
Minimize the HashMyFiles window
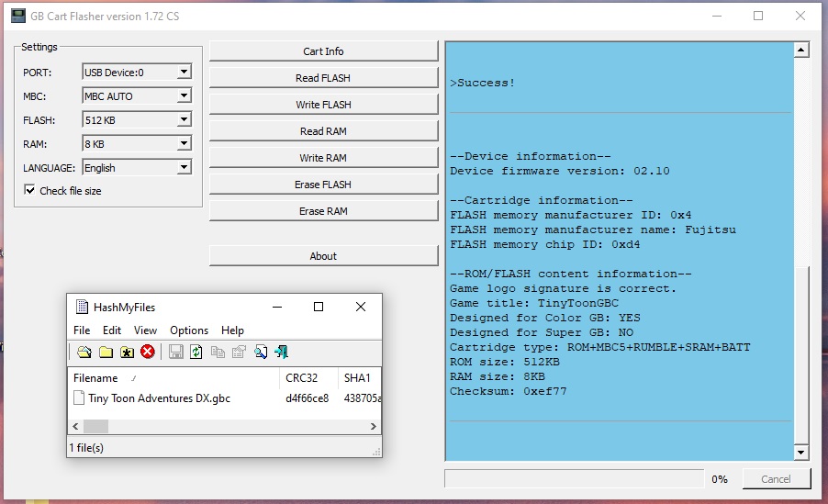(277, 307)
